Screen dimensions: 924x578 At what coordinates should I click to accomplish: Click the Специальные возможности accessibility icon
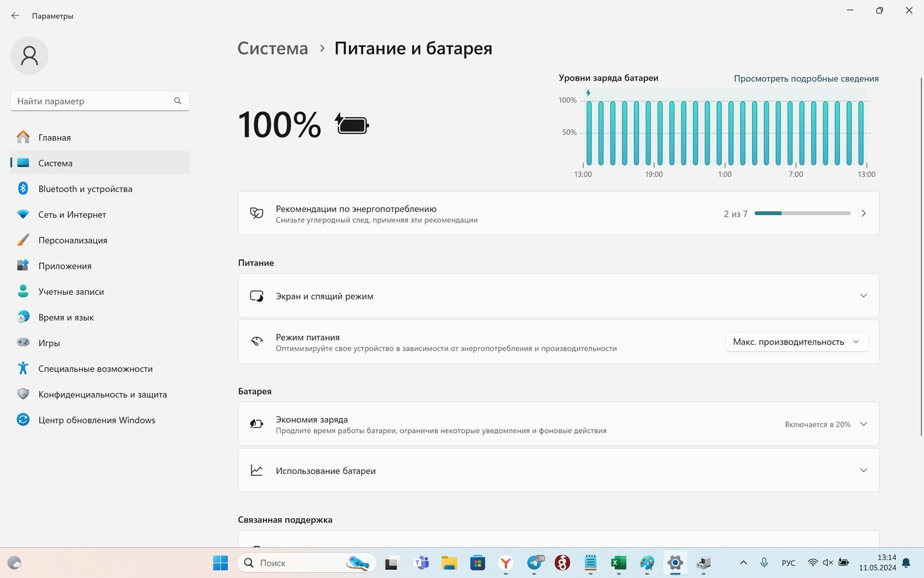(x=23, y=368)
